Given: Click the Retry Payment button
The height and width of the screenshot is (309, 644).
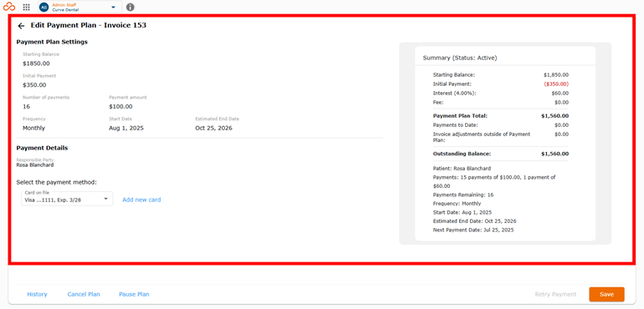Looking at the screenshot, I should pyautogui.click(x=555, y=294).
